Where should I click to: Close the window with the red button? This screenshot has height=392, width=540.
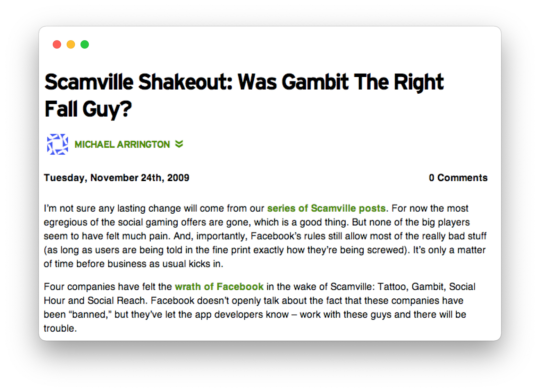(x=57, y=44)
